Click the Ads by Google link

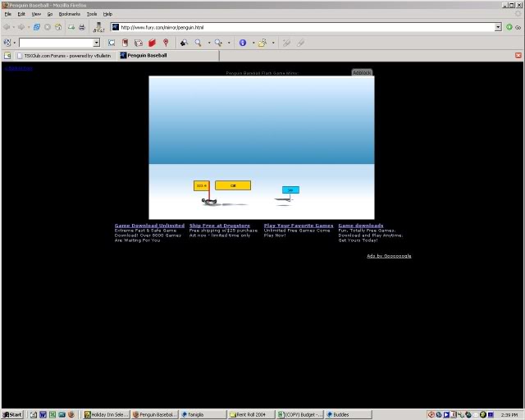pyautogui.click(x=389, y=256)
